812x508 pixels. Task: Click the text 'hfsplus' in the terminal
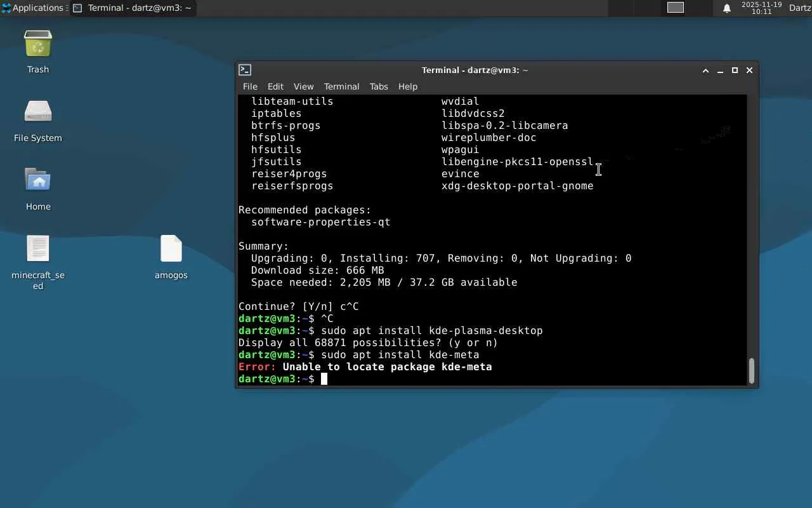click(273, 138)
